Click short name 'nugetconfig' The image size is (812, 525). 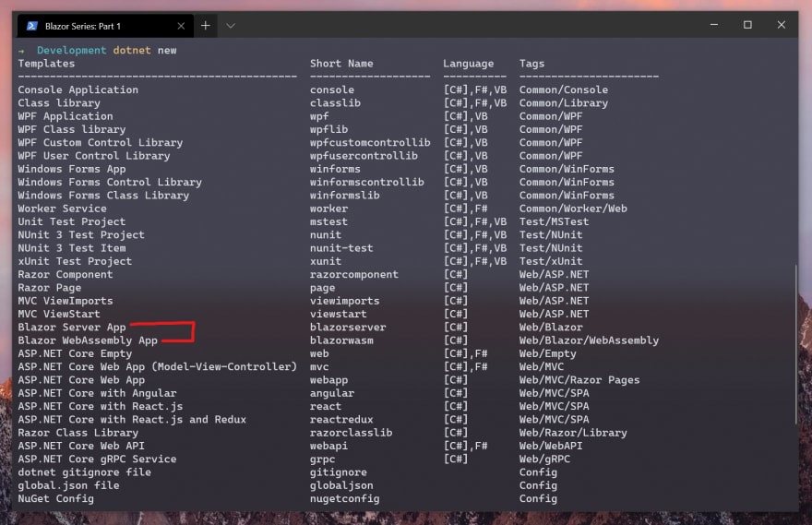coord(344,498)
